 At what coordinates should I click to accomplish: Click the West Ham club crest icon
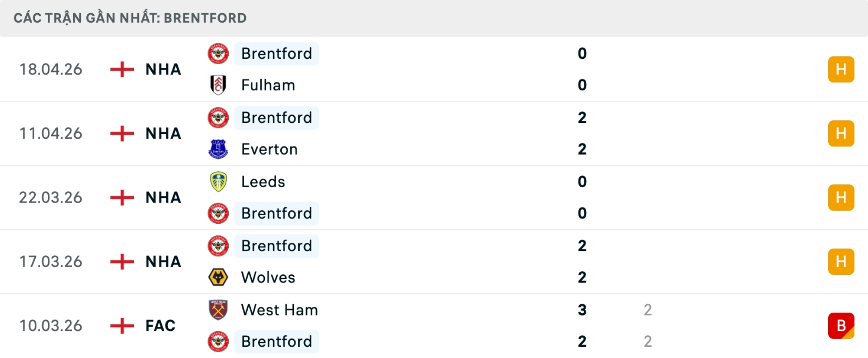[218, 310]
